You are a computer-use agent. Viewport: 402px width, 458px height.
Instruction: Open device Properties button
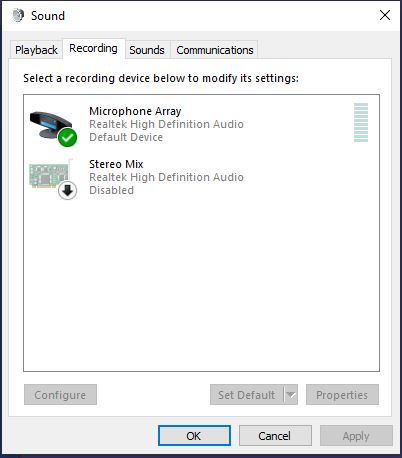click(x=342, y=395)
